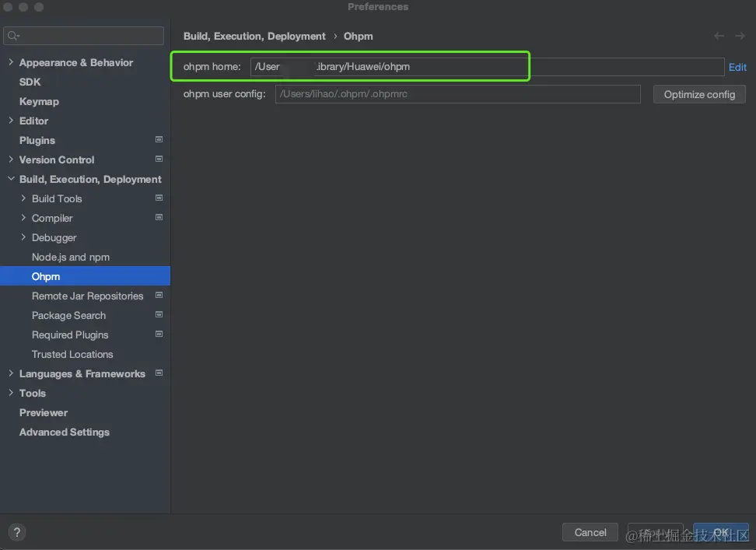
Task: Click the project-level icon beside Build Tools
Action: tap(159, 198)
